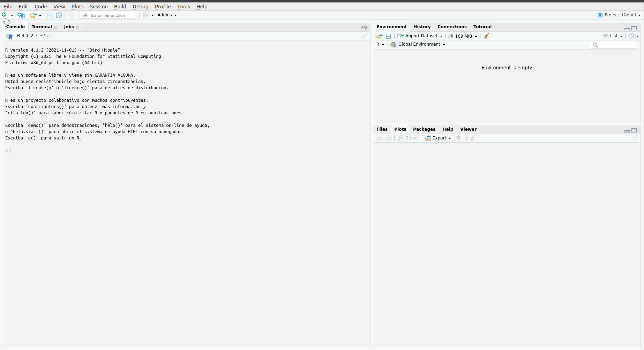Focus the Go to file/function field
The height and width of the screenshot is (350, 644).
[x=108, y=15]
